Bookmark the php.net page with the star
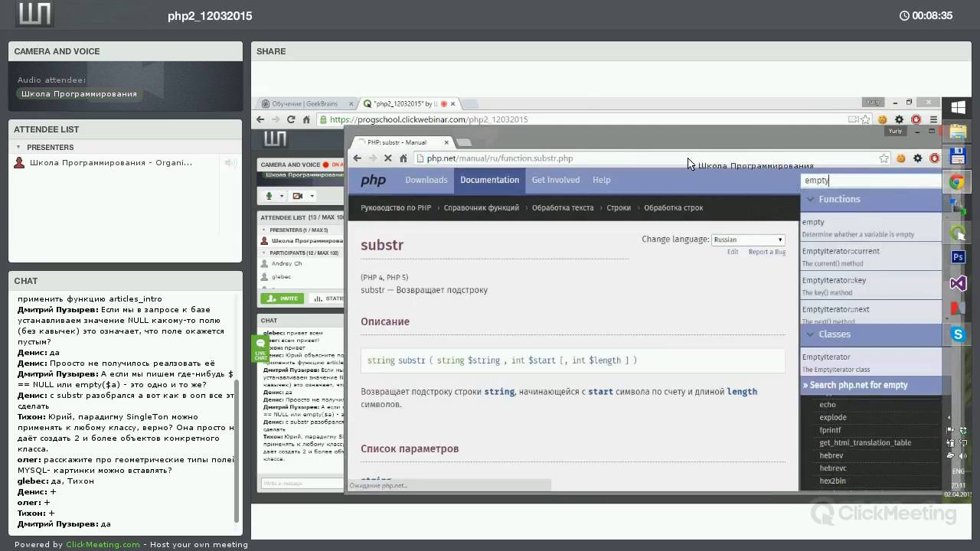 884,158
